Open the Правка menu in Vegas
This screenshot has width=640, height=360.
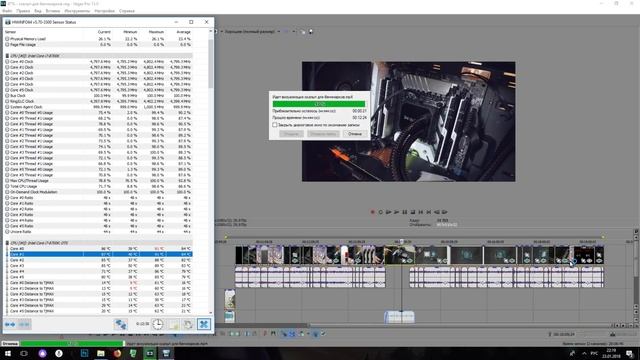23,11
